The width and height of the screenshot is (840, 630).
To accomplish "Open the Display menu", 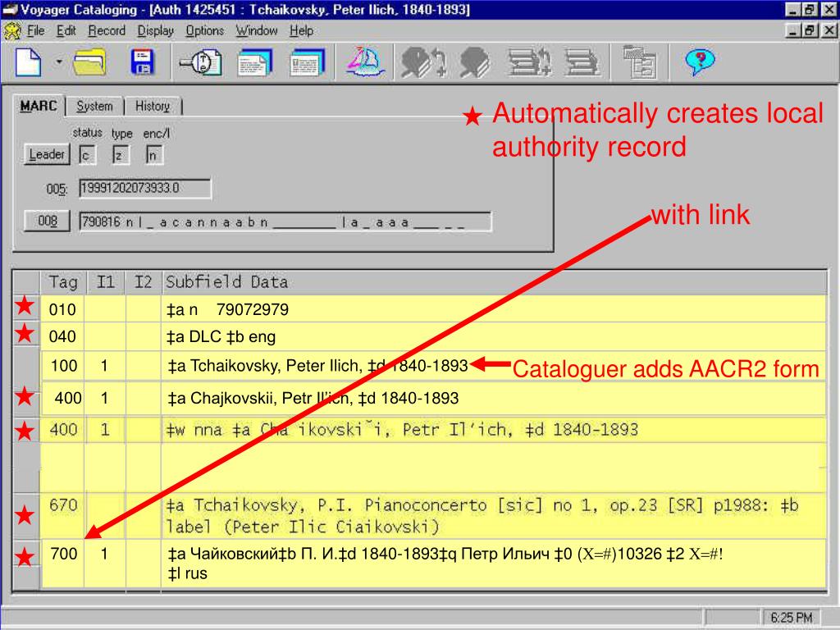I will pyautogui.click(x=155, y=31).
